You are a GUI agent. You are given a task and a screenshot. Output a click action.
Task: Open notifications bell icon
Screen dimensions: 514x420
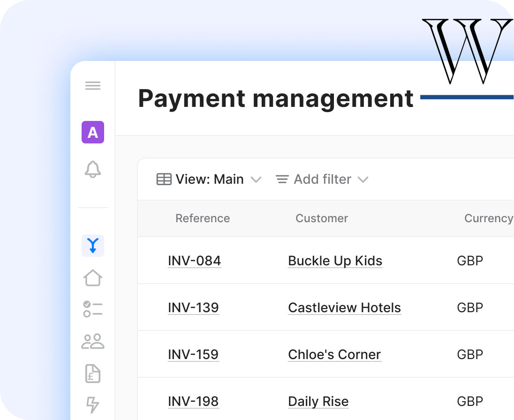point(93,169)
